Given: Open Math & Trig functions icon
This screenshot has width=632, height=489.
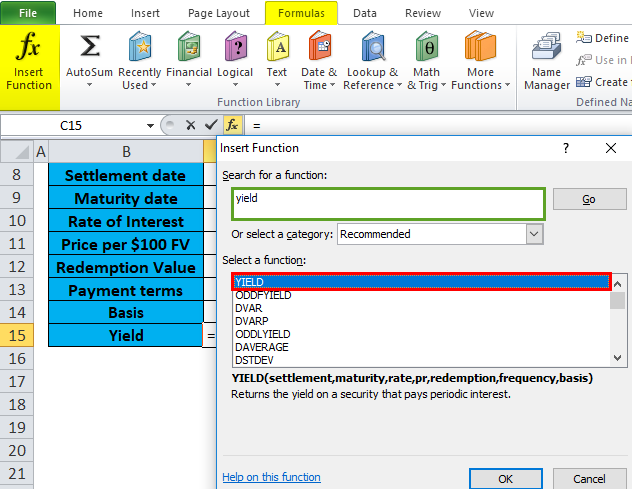Looking at the screenshot, I should tap(426, 46).
